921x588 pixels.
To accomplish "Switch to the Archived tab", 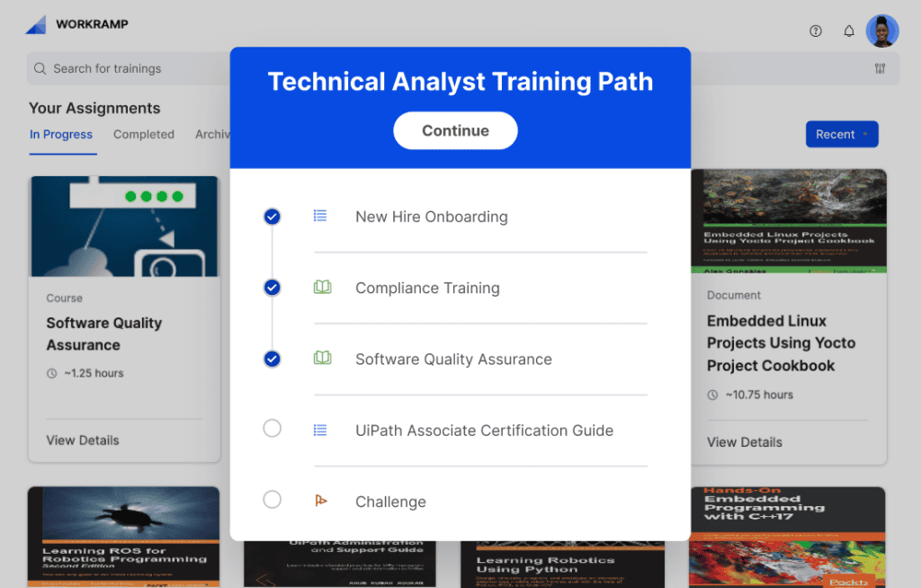I will click(x=212, y=135).
